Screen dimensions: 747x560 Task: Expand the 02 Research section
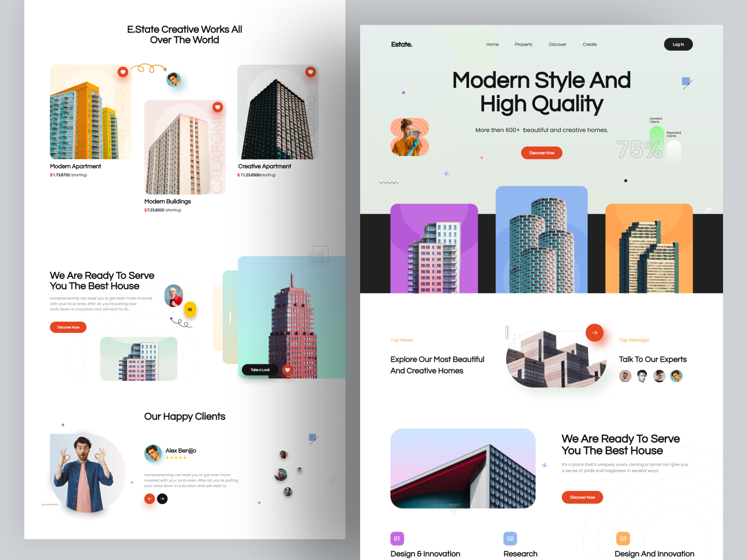510,539
